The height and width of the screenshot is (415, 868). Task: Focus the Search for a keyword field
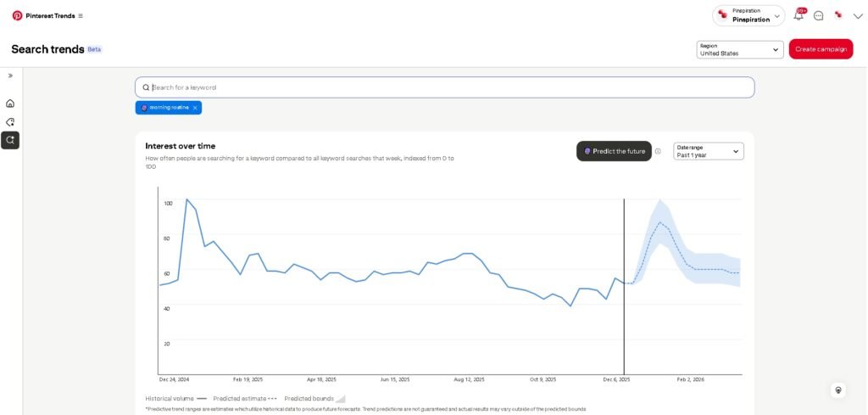click(444, 87)
